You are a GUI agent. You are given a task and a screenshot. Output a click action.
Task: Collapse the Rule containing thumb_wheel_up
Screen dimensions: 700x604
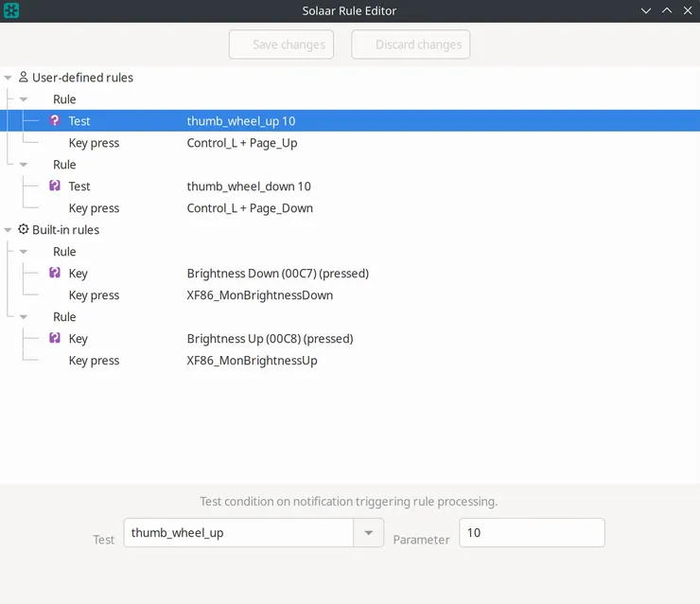click(24, 99)
